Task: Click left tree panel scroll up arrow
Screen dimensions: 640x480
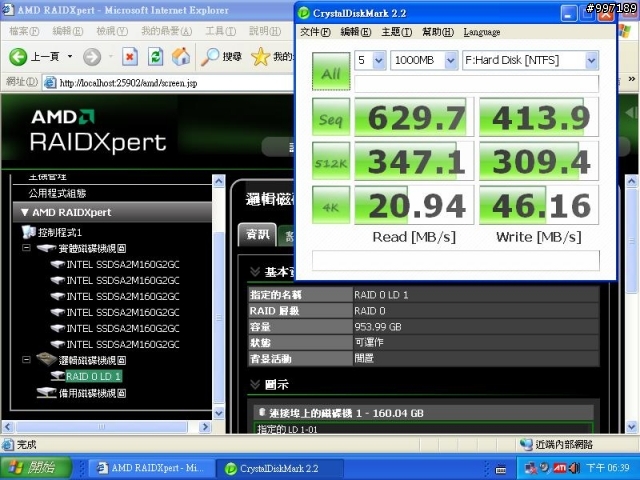Action: click(219, 181)
